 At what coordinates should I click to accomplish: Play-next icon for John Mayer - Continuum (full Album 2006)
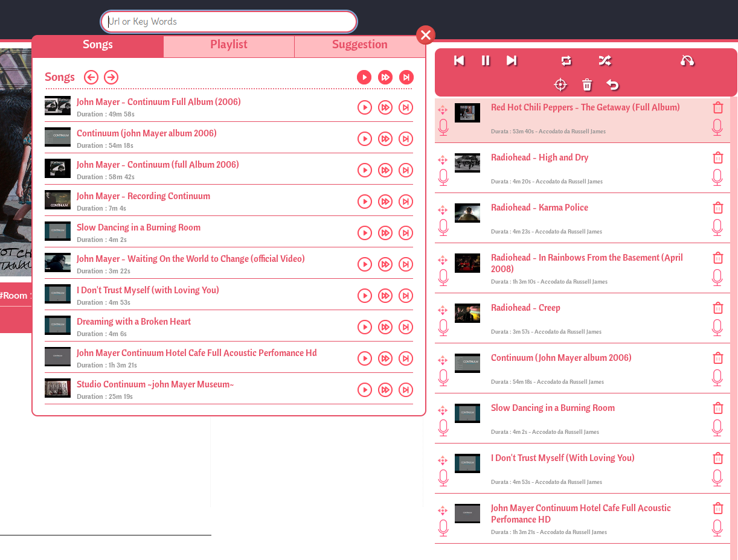(406, 170)
